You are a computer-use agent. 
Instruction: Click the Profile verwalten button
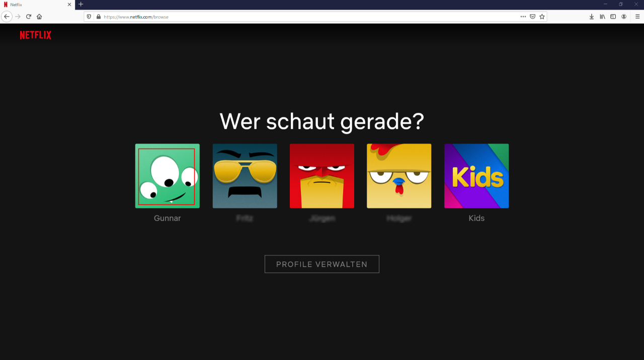322,264
